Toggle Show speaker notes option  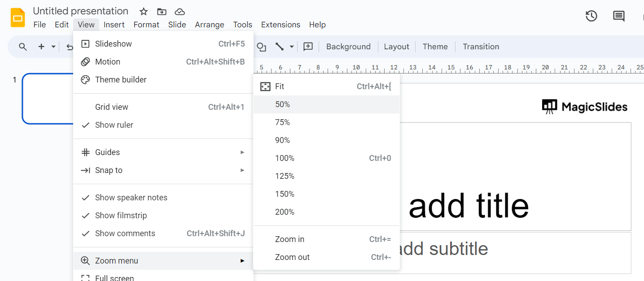(x=131, y=198)
